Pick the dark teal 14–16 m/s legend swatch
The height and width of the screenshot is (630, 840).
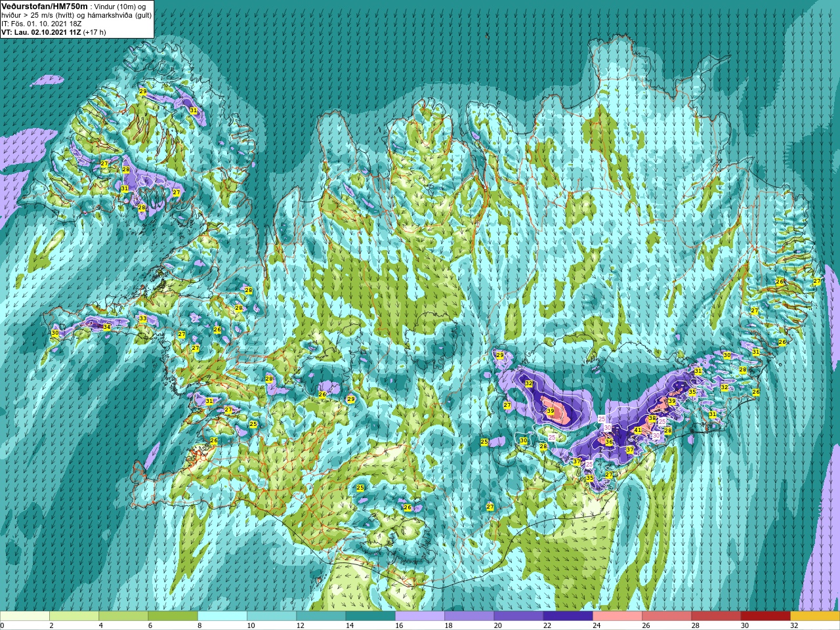point(370,616)
